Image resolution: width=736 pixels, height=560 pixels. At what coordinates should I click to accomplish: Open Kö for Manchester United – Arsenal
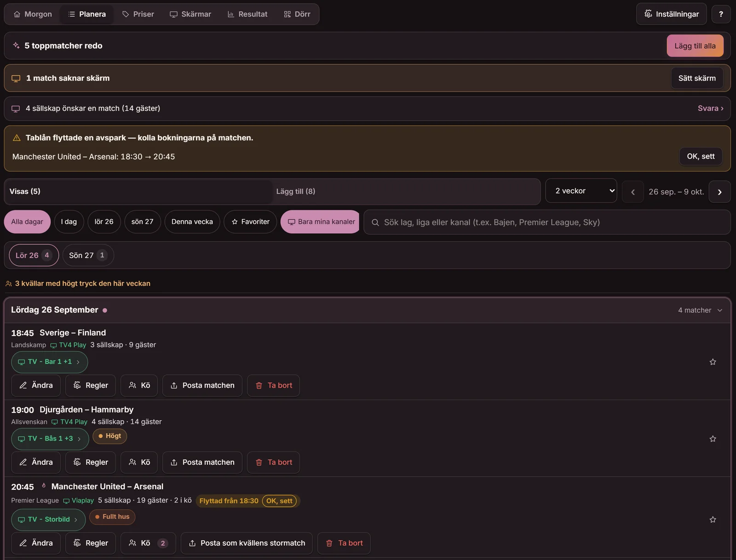[x=148, y=543]
